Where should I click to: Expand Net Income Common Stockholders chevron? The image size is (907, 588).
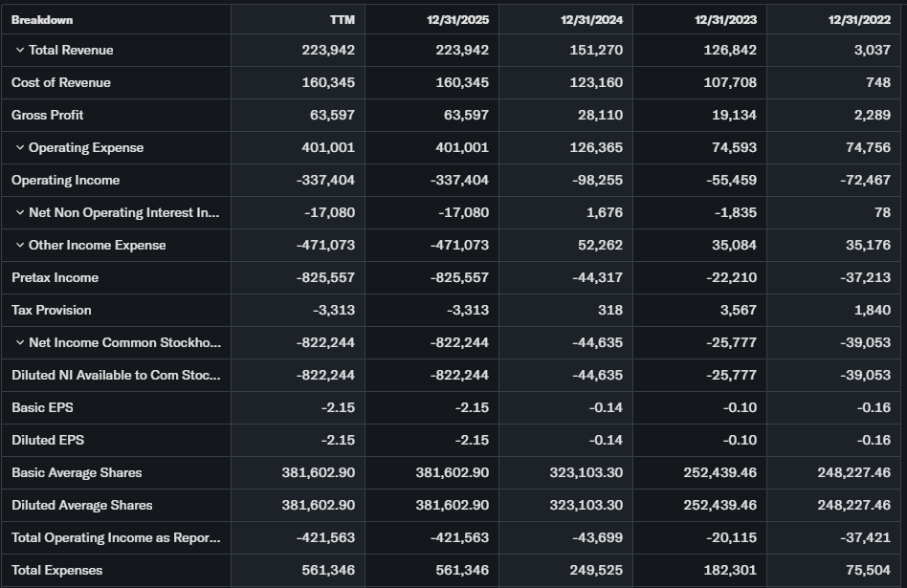[20, 343]
